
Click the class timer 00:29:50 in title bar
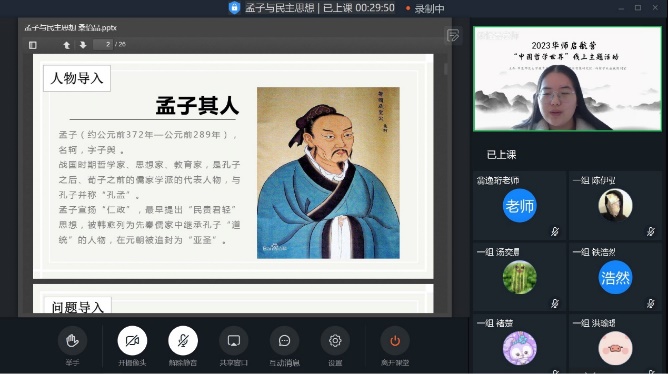coord(374,8)
